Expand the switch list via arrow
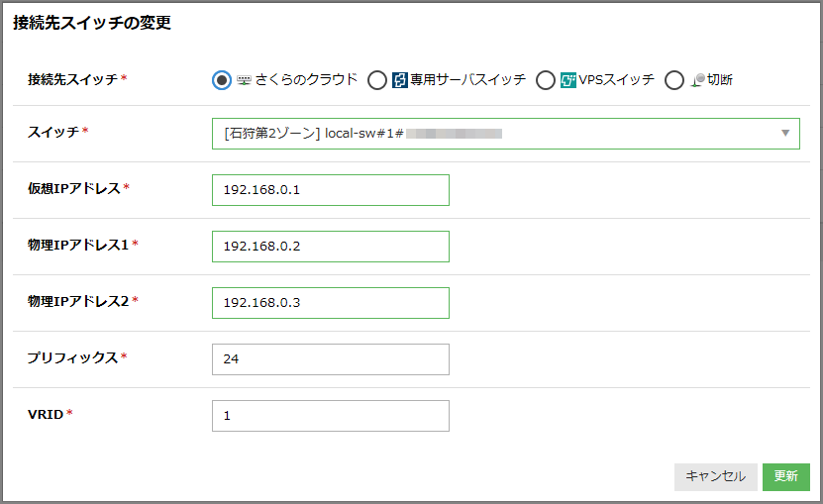The height and width of the screenshot is (504, 823). tap(785, 134)
